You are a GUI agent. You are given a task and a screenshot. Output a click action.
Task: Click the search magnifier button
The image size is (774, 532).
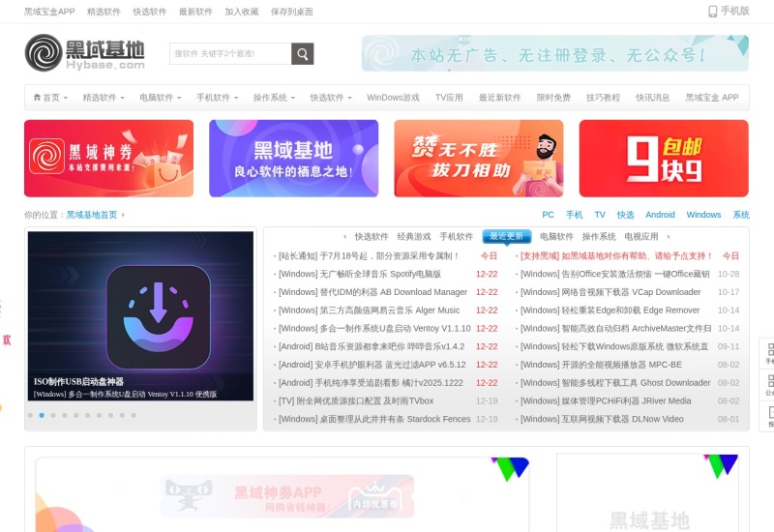coord(303,54)
